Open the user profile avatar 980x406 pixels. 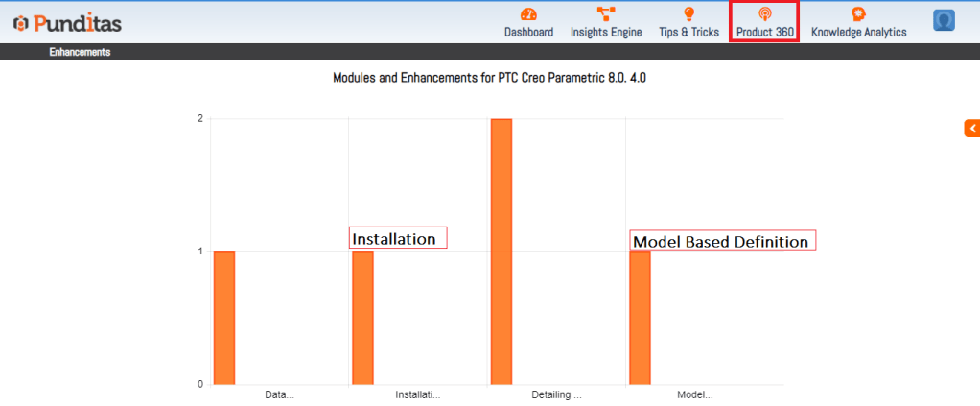point(944,20)
